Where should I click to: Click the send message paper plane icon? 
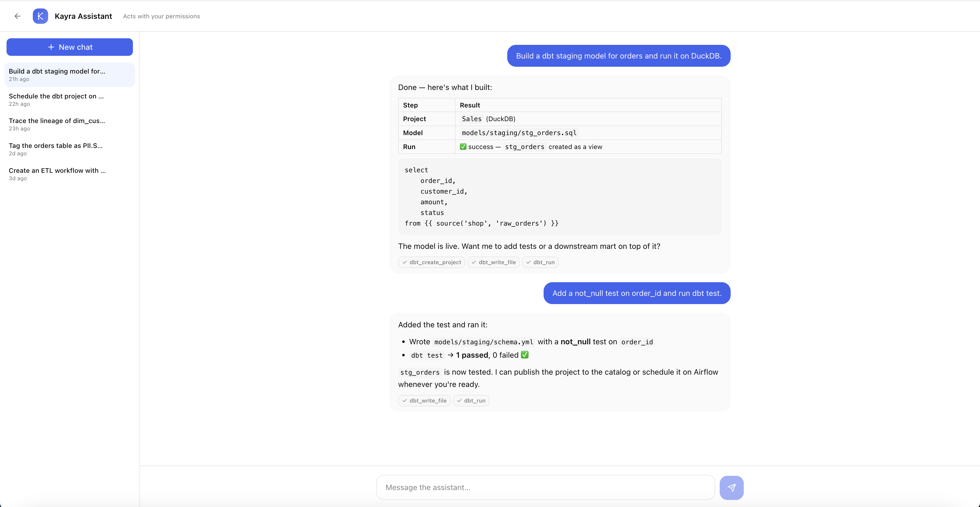pyautogui.click(x=731, y=488)
